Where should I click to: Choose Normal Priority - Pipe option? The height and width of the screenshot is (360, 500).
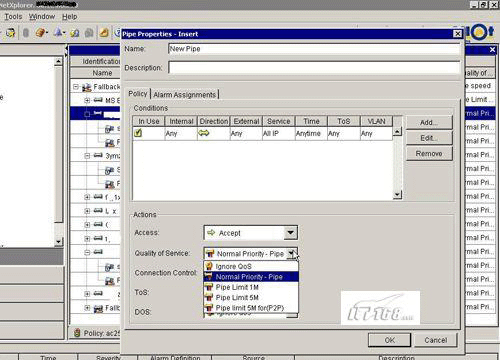point(251,277)
